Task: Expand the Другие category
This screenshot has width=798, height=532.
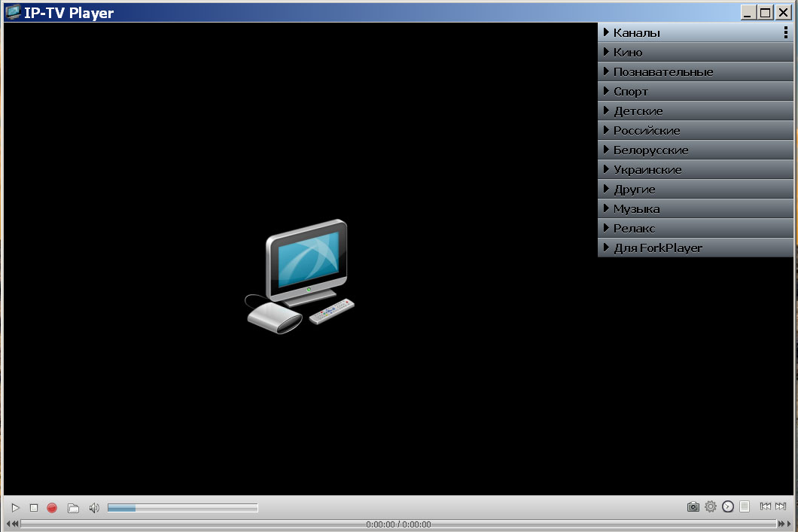Action: [695, 189]
